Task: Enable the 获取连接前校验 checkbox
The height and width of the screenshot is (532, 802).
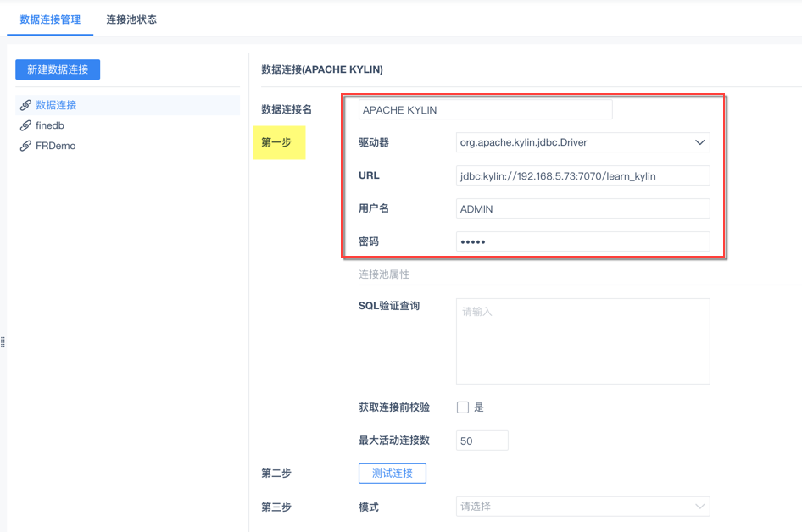Action: click(463, 407)
